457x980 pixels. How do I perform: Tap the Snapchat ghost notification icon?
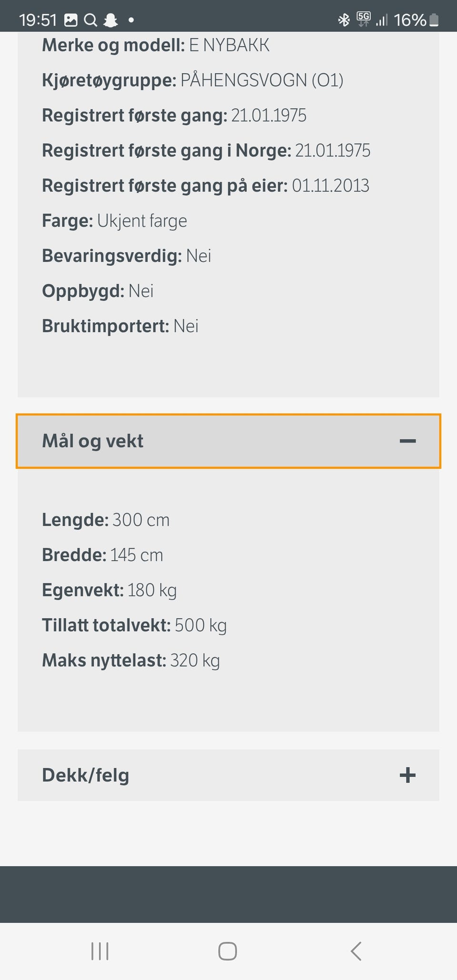(110, 20)
